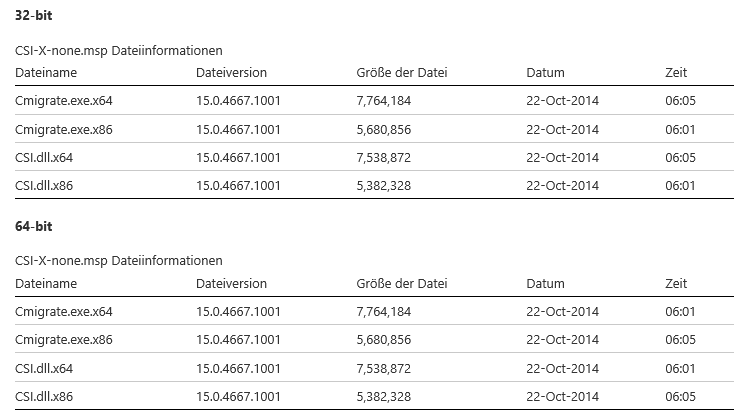
Task: Click the date for Cmigrate.exe.x64 in 64-bit table
Action: click(562, 312)
